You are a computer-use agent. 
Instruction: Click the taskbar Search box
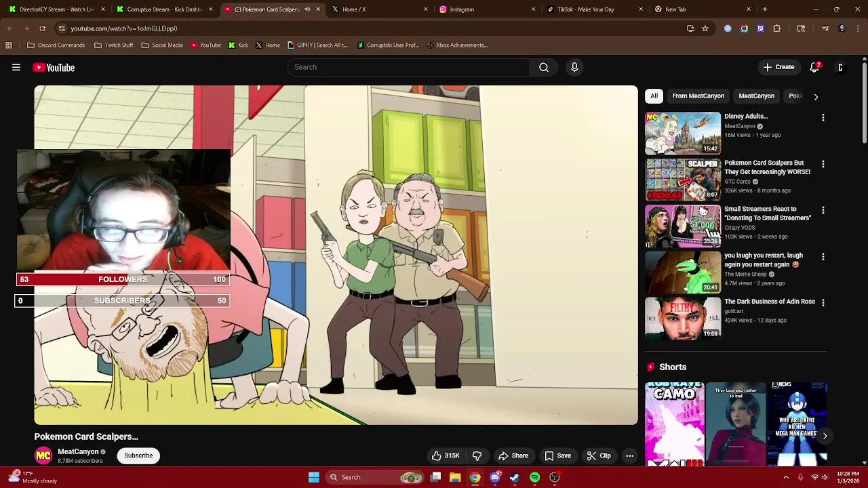click(x=374, y=477)
